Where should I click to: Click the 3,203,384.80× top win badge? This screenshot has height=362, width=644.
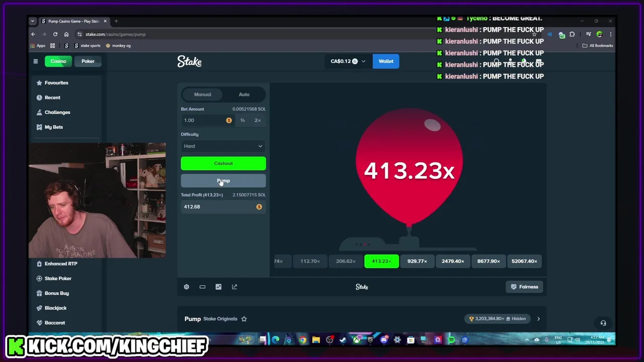(x=497, y=319)
